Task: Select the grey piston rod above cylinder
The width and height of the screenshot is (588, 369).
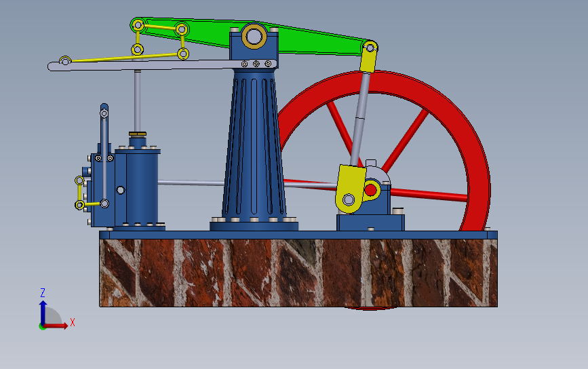Action: 138,100
